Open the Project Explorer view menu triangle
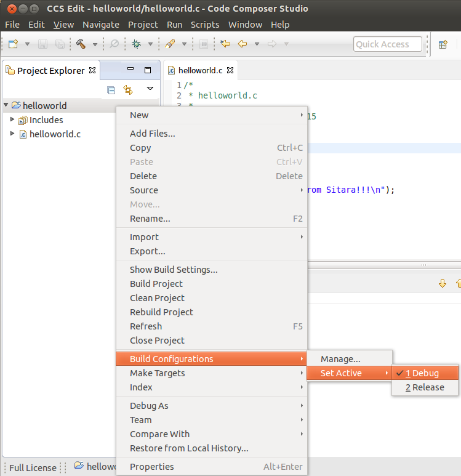 150,88
